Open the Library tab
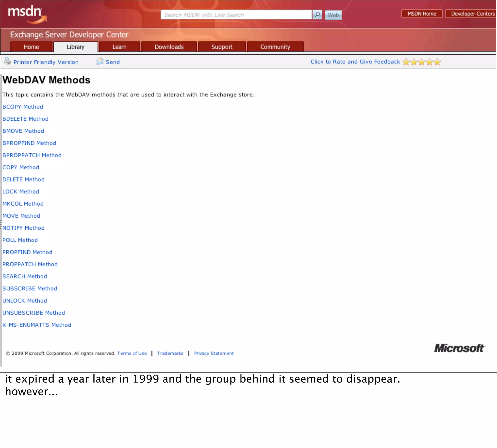This screenshot has width=497, height=448. pos(76,47)
